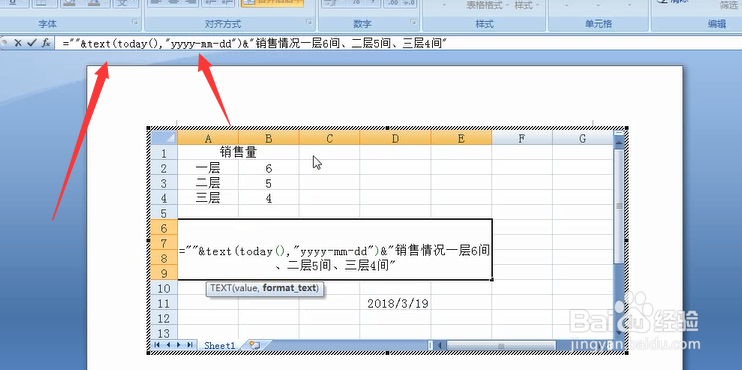742x370 pixels.
Task: Select row 7 header
Action: coord(164,243)
